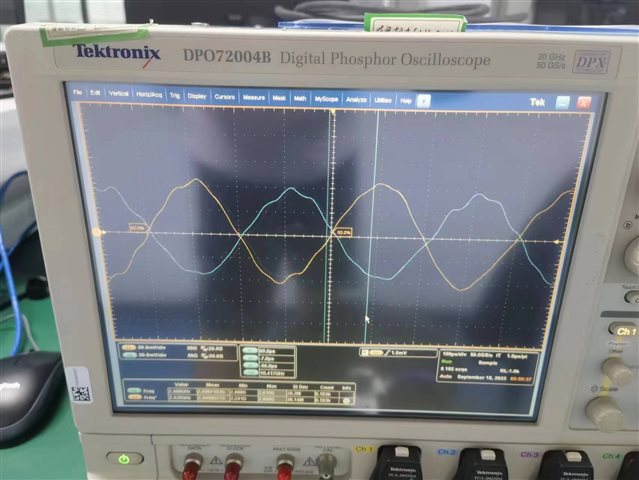Click the first cursor readout value field
The height and width of the screenshot is (480, 639).
point(276,351)
